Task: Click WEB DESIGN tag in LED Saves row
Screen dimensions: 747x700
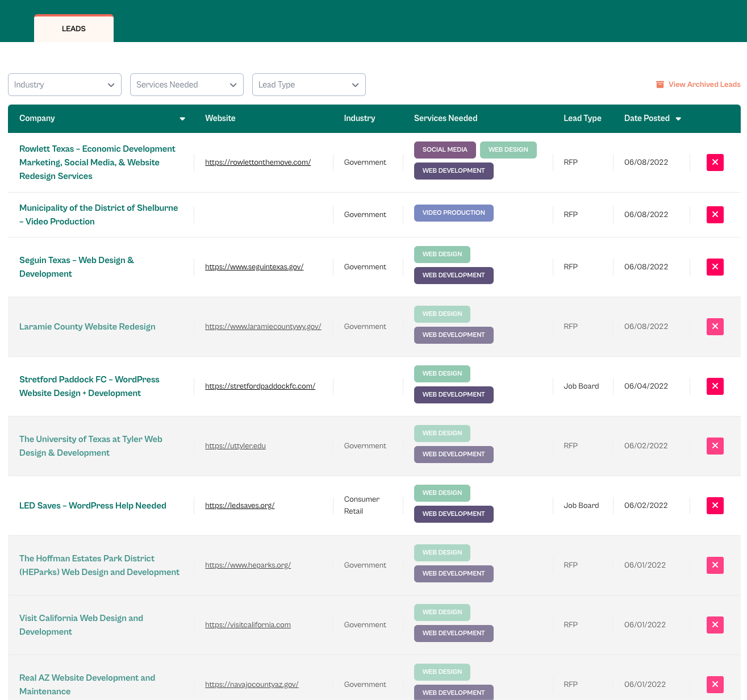Action: pos(442,493)
